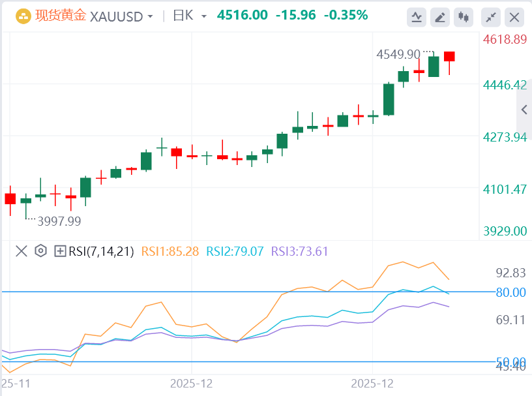Expand the right side panel arrow
Viewport: 532px width, 396px height.
(524, 110)
